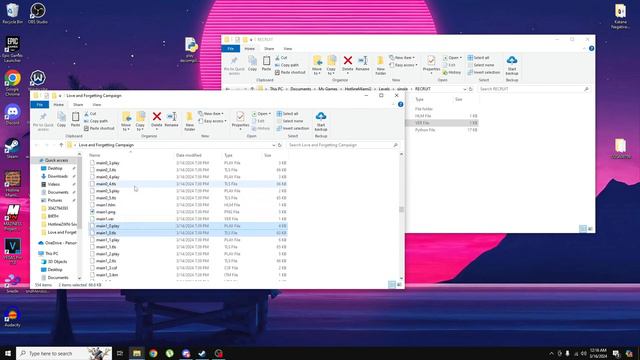Open the Open dropdown in Love and Forgetting ribbon

261,113
